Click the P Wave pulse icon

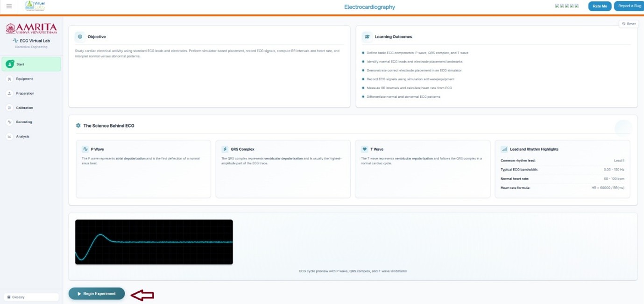coord(85,149)
